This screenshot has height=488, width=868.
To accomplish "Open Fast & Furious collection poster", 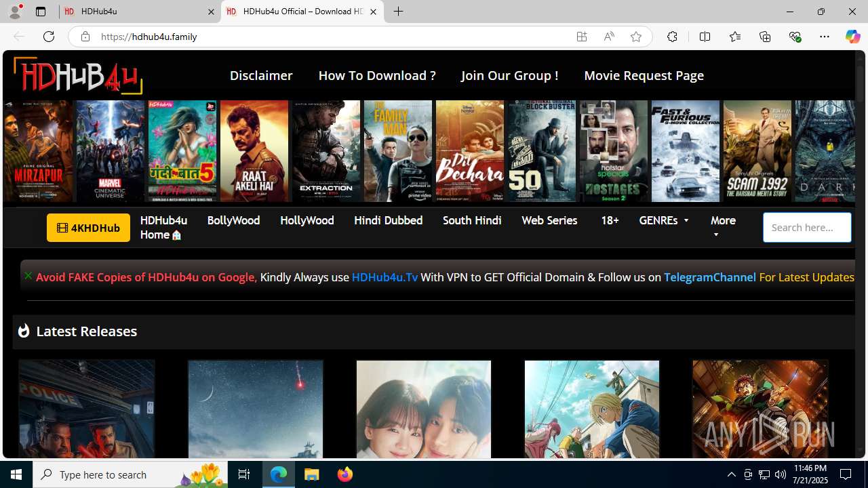I will coord(686,151).
